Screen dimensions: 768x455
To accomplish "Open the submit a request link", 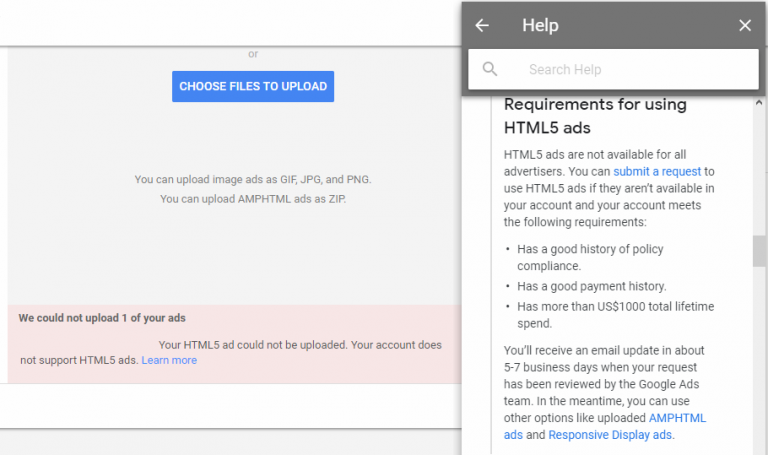I will (657, 171).
